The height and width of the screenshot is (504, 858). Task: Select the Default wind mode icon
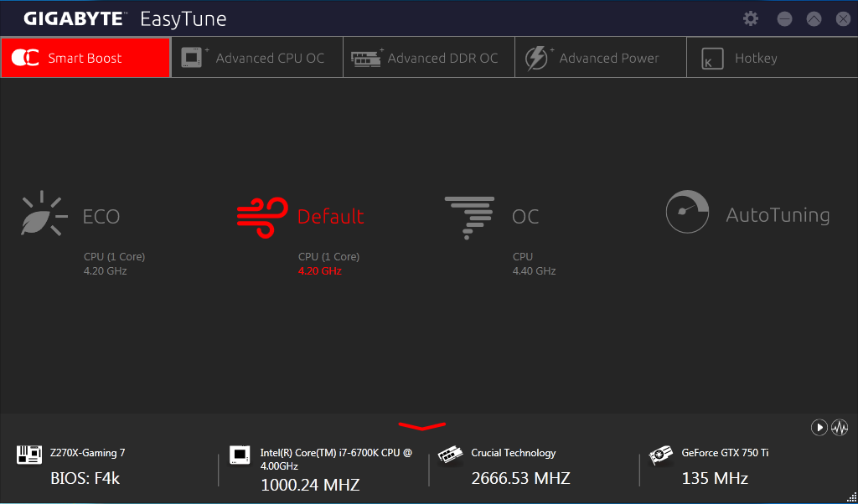pyautogui.click(x=262, y=217)
